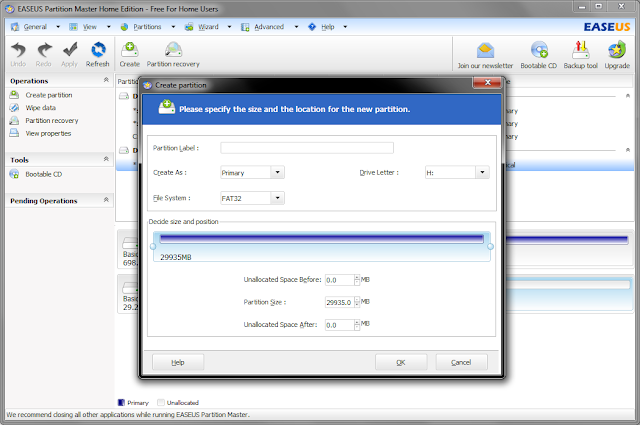Image resolution: width=640 pixels, height=425 pixels.
Task: Open dropdown arrow next to Partitions menu
Action: 173,27
